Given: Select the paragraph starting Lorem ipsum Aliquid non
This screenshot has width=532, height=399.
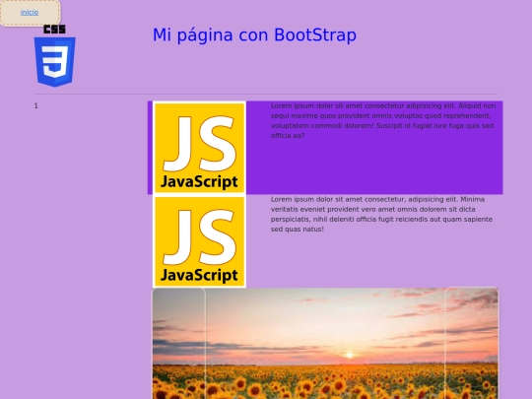Looking at the screenshot, I should 383,121.
